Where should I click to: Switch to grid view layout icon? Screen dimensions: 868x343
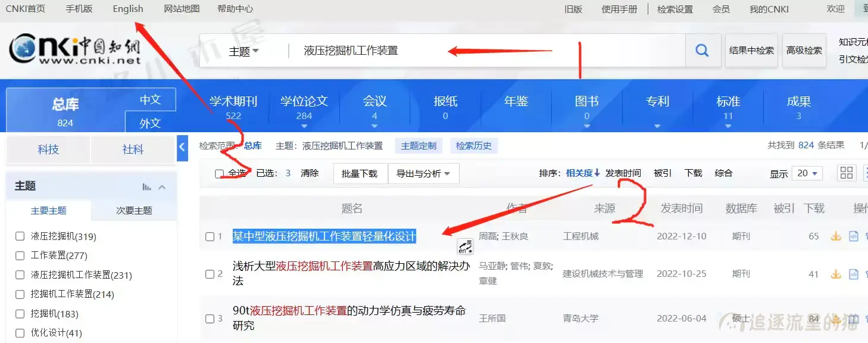click(x=846, y=173)
